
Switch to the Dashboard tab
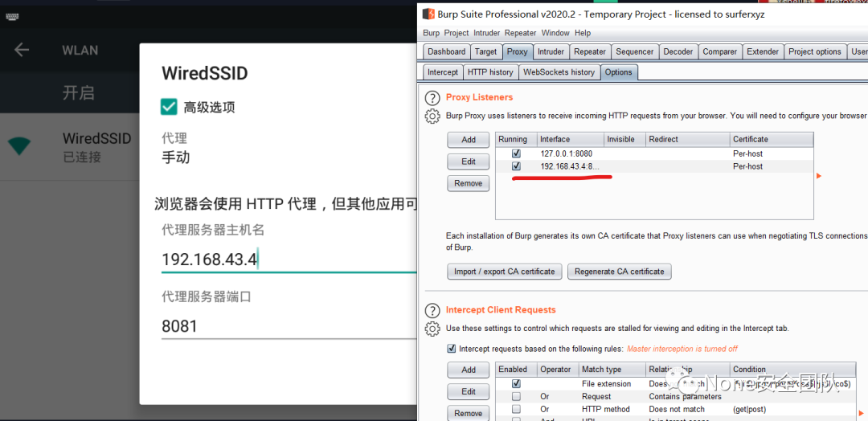pyautogui.click(x=446, y=51)
